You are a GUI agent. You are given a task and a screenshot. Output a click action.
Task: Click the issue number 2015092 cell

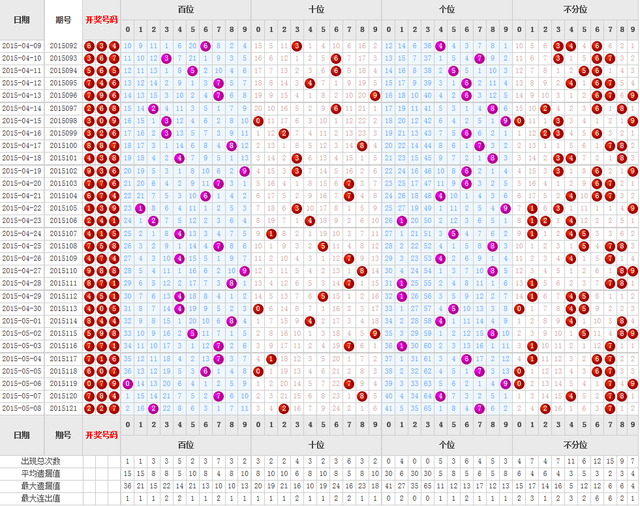[64, 46]
